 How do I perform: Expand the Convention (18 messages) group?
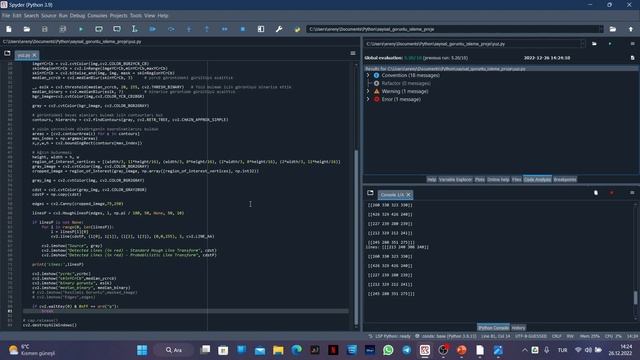coord(368,75)
